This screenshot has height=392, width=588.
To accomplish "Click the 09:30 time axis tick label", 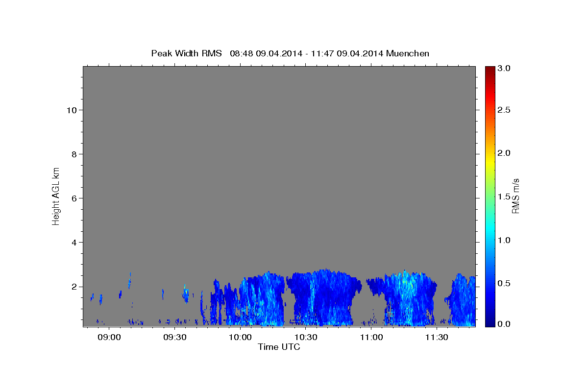I will [174, 338].
